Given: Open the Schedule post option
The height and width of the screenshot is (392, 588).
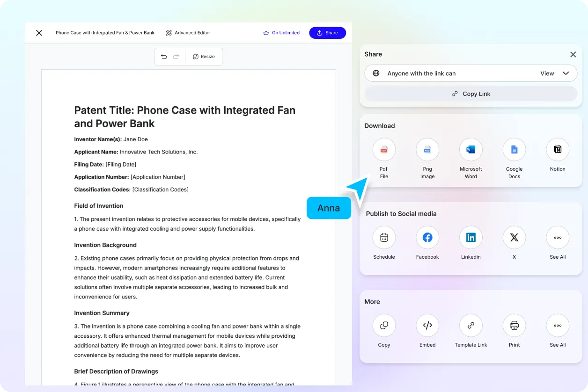Looking at the screenshot, I should pos(384,238).
